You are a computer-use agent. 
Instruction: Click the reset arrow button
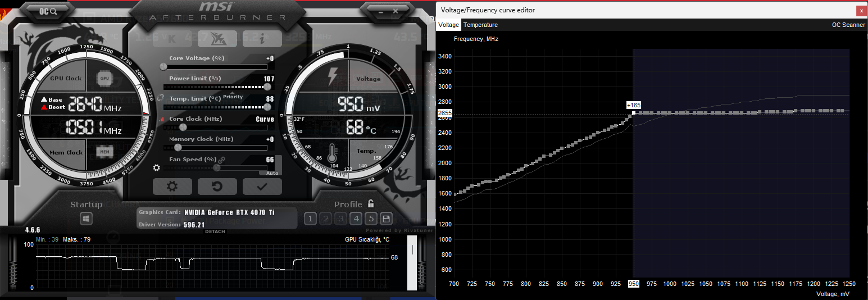click(x=217, y=187)
